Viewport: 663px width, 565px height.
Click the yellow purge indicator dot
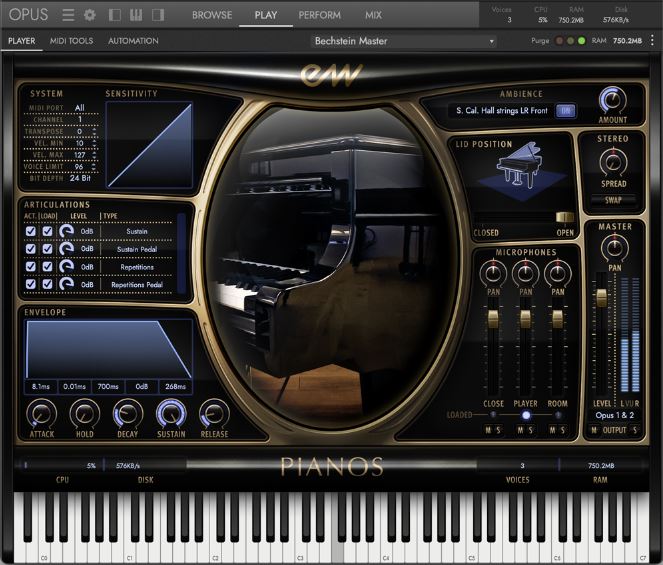click(570, 41)
